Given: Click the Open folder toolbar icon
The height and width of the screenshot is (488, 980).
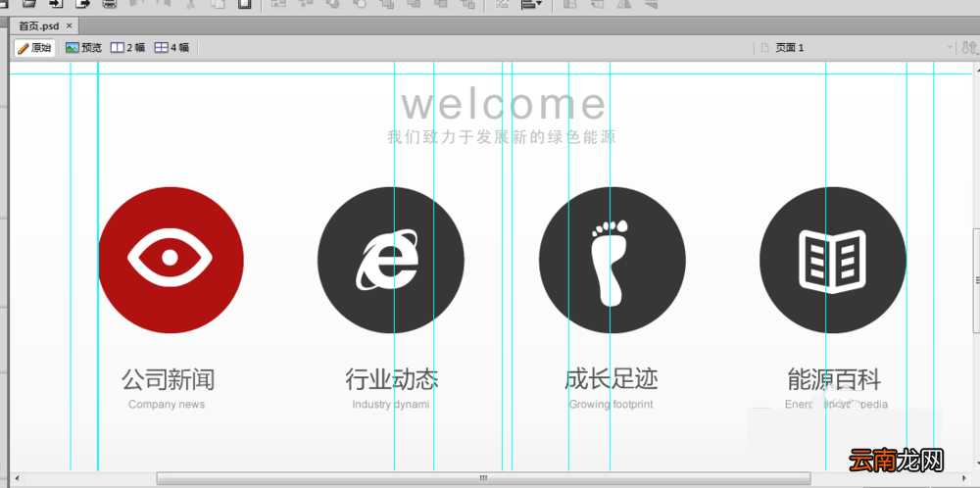Looking at the screenshot, I should [28, 3].
